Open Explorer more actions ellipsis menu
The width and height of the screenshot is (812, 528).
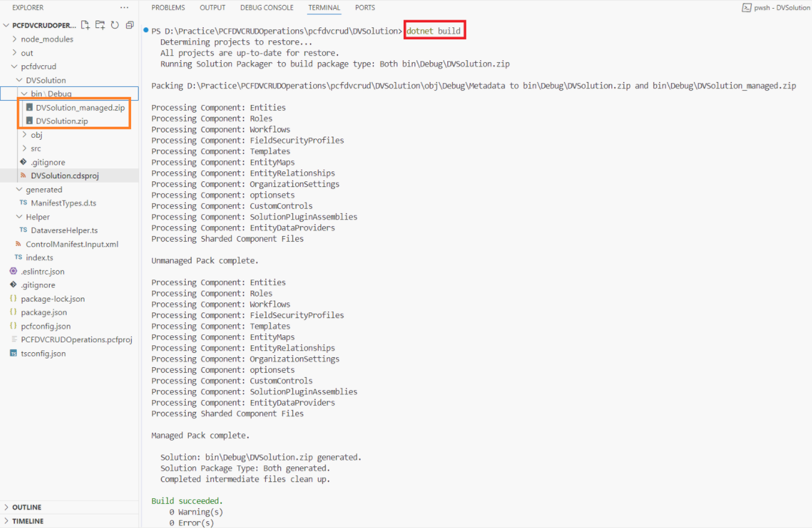click(x=124, y=8)
